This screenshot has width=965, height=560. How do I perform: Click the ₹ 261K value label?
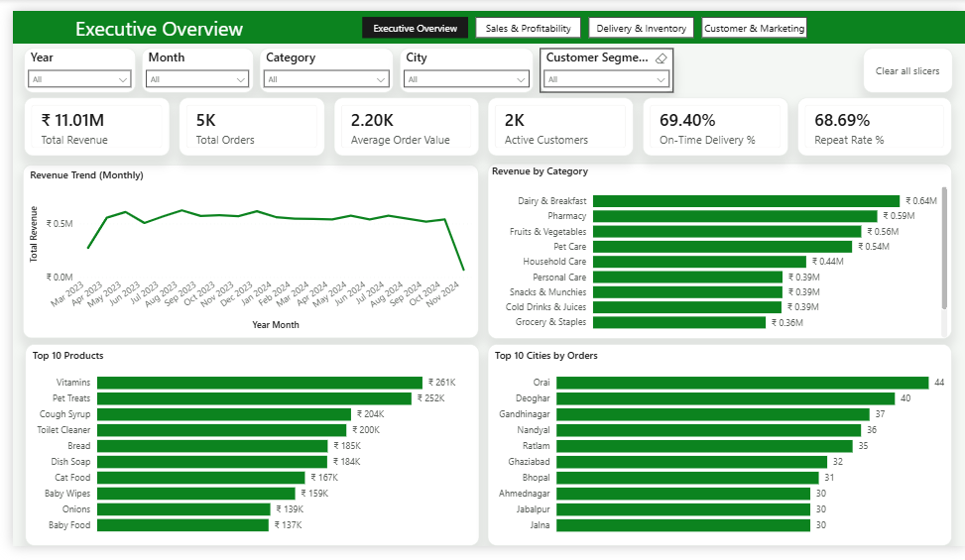pos(442,383)
